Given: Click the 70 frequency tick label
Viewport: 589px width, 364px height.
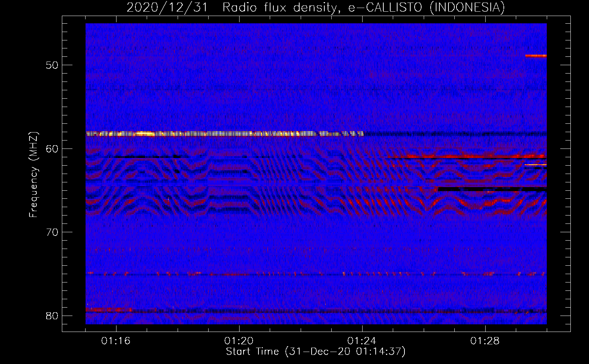Looking at the screenshot, I should coord(52,232).
